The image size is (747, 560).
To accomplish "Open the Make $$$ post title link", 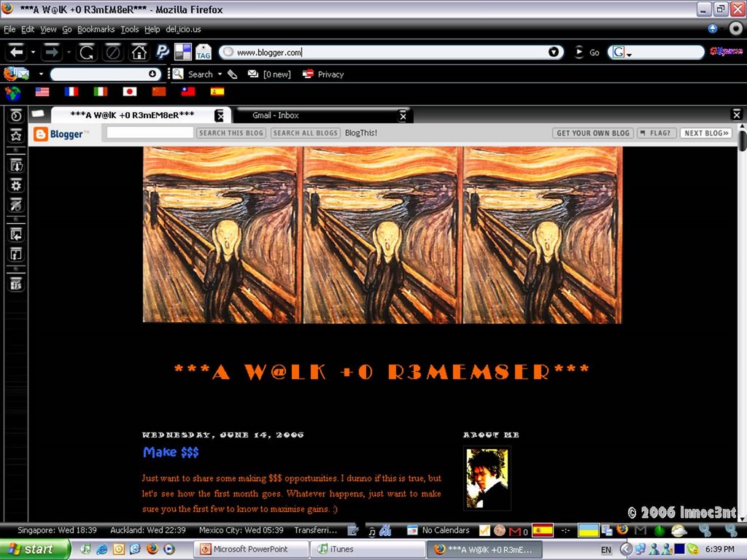I will tap(171, 452).
